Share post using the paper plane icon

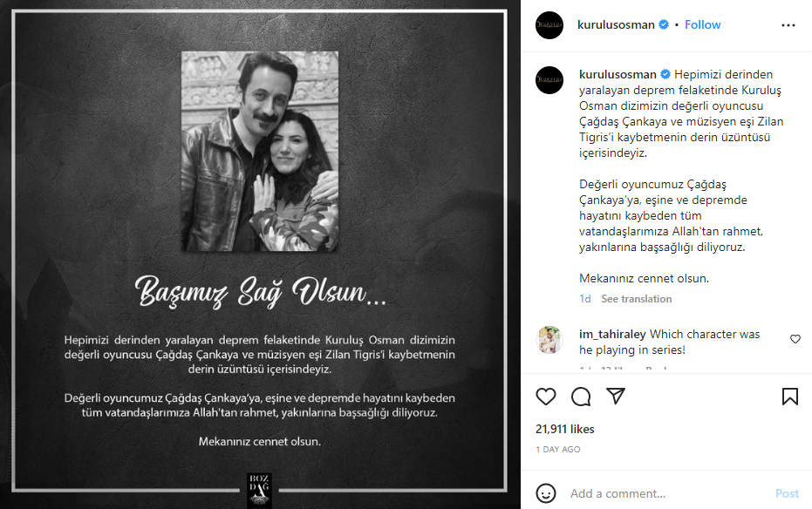pos(616,397)
